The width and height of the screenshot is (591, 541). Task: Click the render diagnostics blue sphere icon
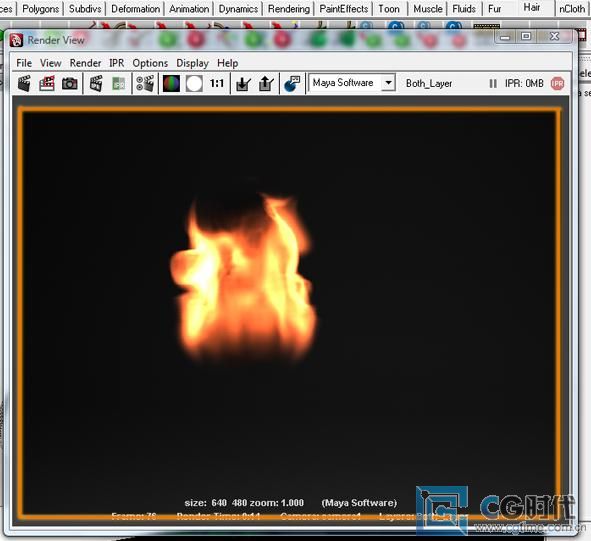[x=292, y=83]
